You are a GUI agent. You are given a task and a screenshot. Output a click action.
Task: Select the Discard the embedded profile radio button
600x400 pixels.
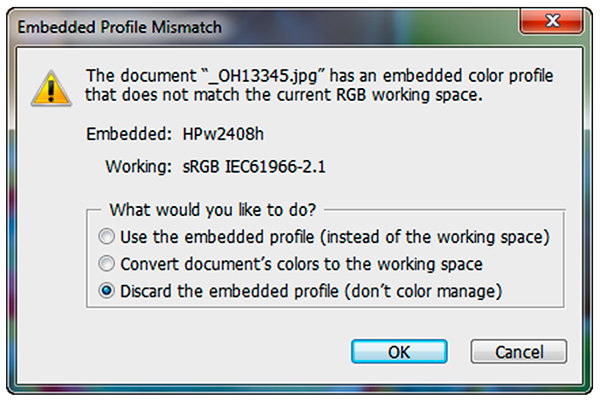[106, 291]
